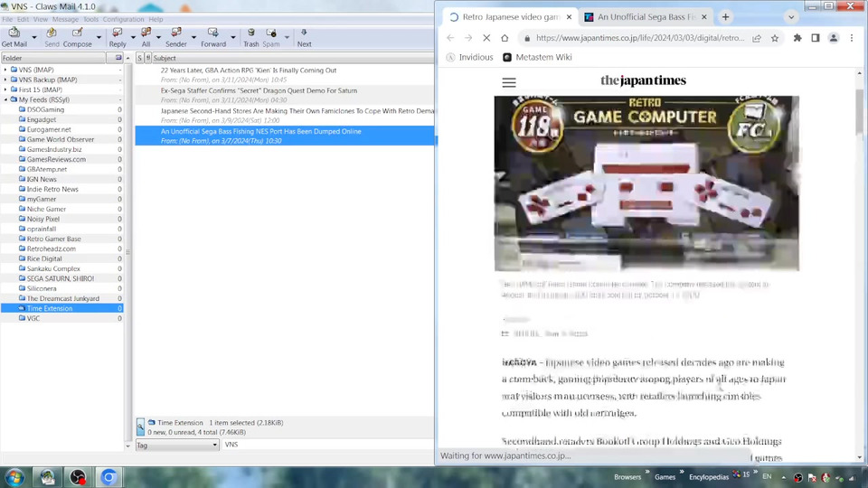Select Japanese Second-Hand Stores message
Viewport: 868px width, 488px height.
click(x=285, y=116)
